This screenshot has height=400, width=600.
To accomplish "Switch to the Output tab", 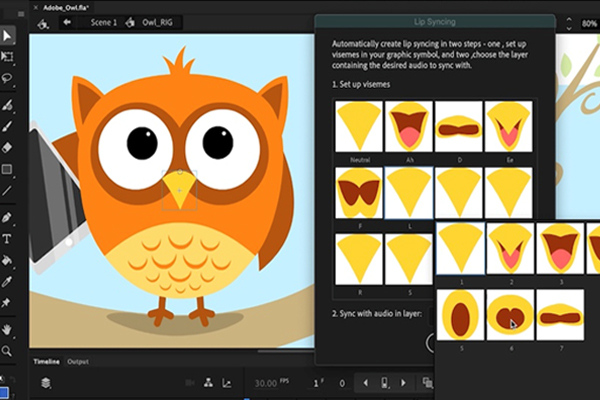I will 78,361.
